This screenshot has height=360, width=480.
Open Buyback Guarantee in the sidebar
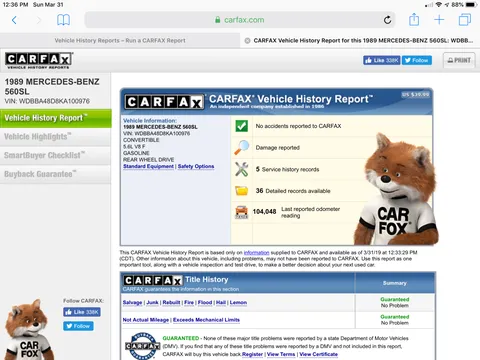(x=55, y=174)
